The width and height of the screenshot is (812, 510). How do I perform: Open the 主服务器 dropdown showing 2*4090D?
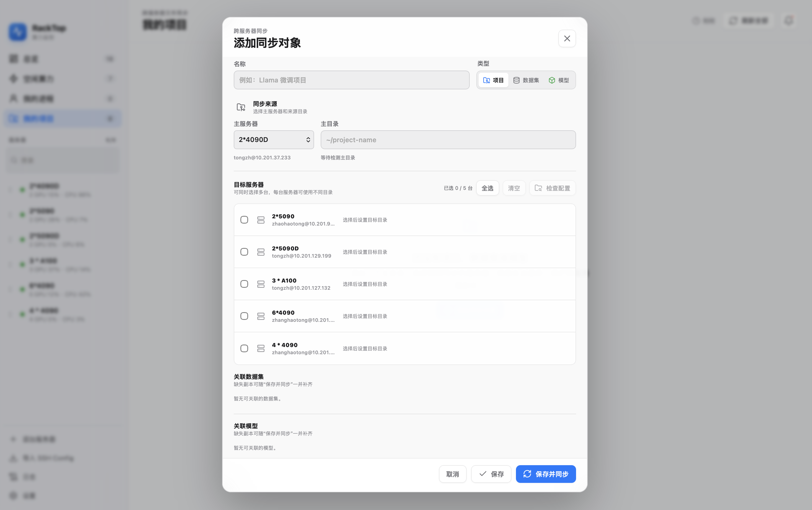pos(273,140)
